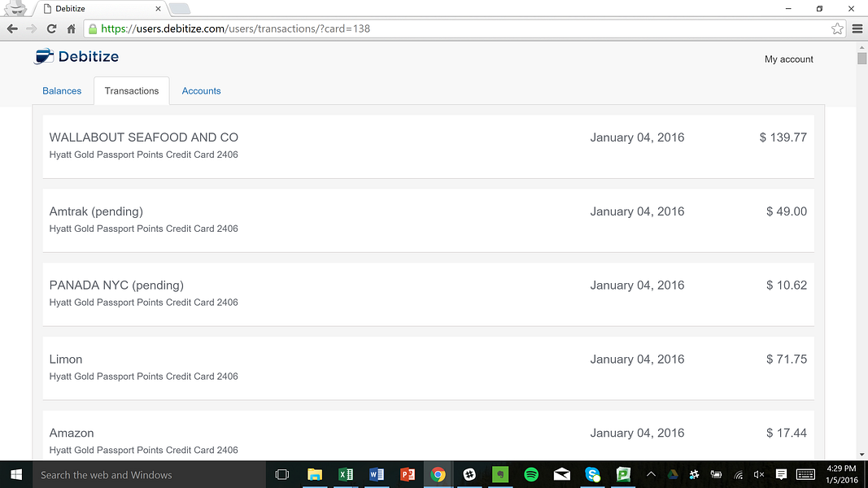Select the PANADA NYC (pending) transaction
This screenshot has height=488, width=868.
tap(429, 294)
